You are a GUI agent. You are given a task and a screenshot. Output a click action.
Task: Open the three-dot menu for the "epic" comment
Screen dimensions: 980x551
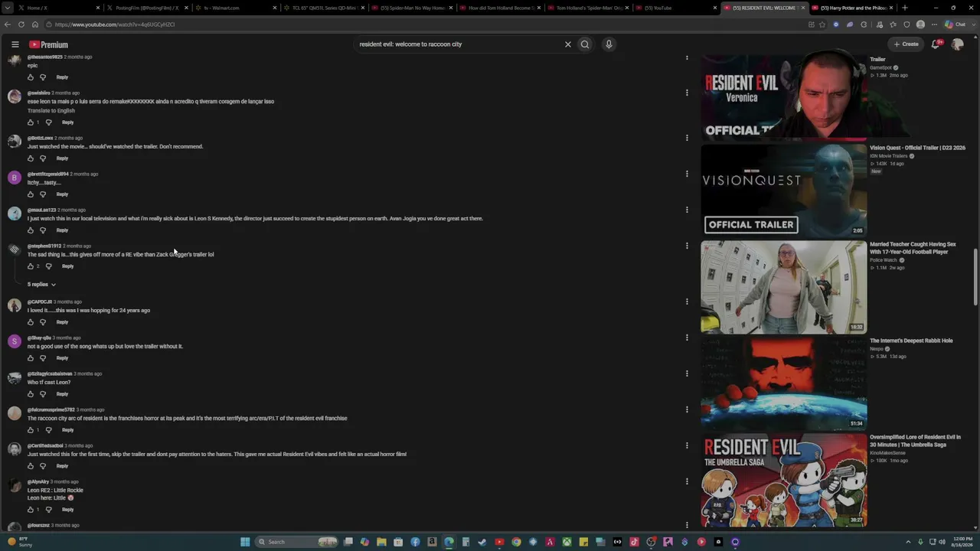[x=687, y=57]
